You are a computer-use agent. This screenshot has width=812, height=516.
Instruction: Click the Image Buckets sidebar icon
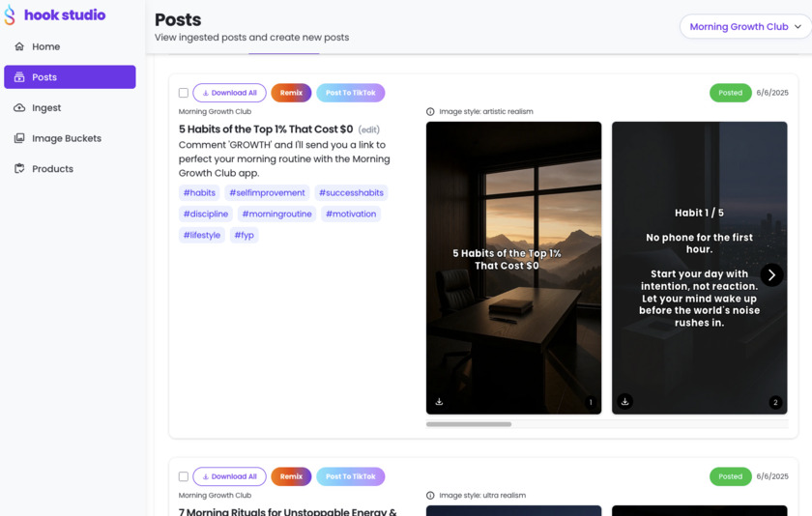19,138
